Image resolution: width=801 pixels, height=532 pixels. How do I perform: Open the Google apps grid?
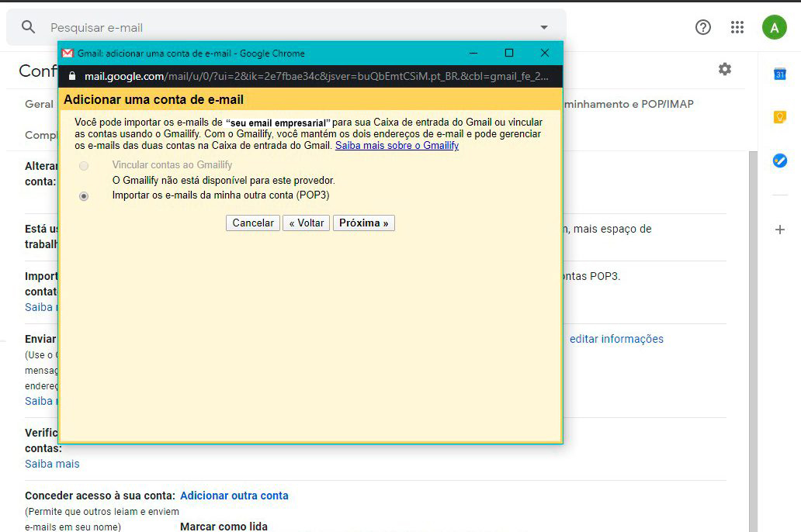[x=737, y=27]
